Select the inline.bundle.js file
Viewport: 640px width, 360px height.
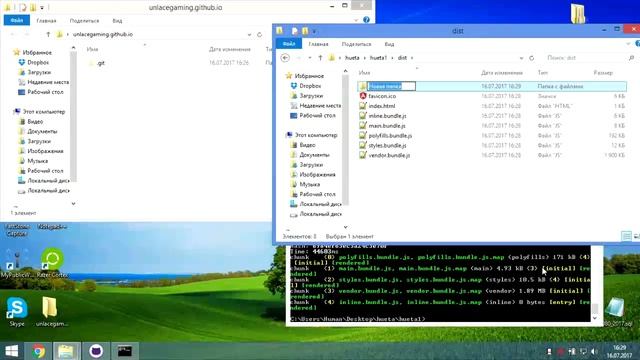tap(387, 116)
